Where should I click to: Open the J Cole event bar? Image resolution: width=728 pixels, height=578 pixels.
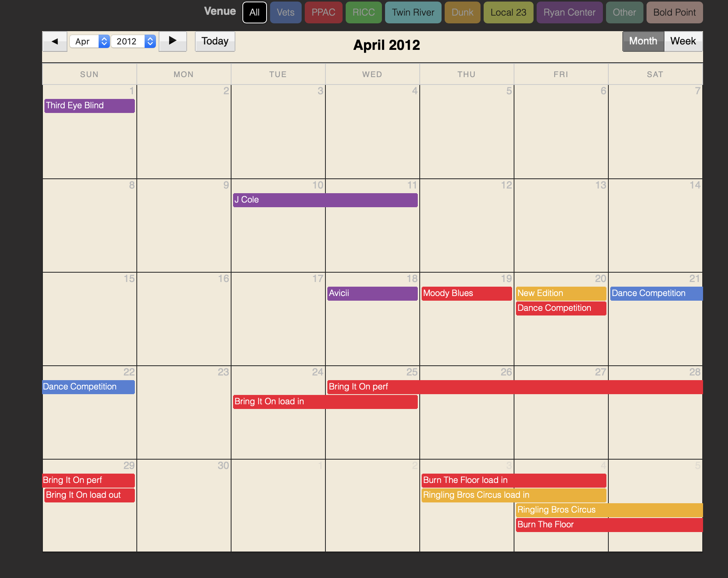325,200
